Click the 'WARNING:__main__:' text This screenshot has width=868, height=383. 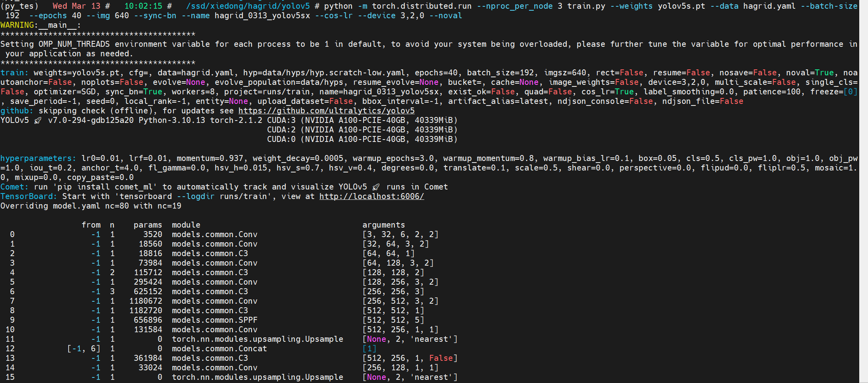point(40,25)
